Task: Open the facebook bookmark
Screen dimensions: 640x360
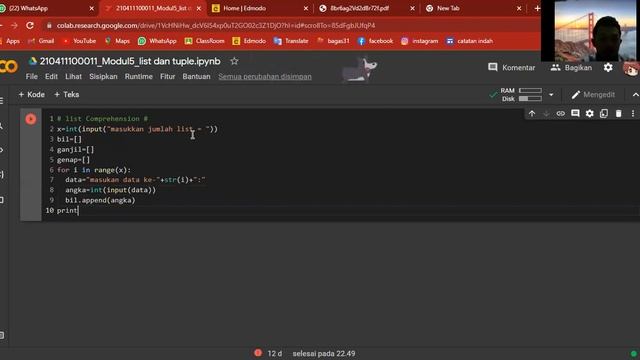Action: pos(375,41)
